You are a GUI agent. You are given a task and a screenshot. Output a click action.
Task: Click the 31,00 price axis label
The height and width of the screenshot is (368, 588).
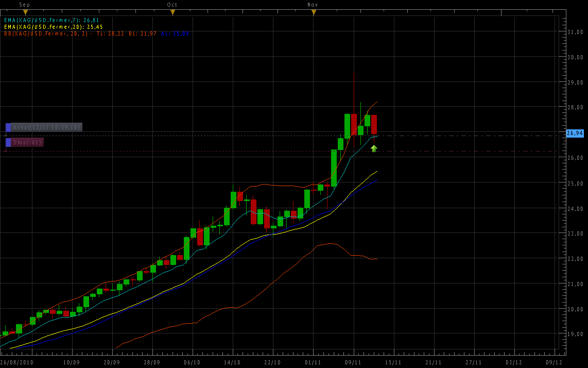coord(575,32)
